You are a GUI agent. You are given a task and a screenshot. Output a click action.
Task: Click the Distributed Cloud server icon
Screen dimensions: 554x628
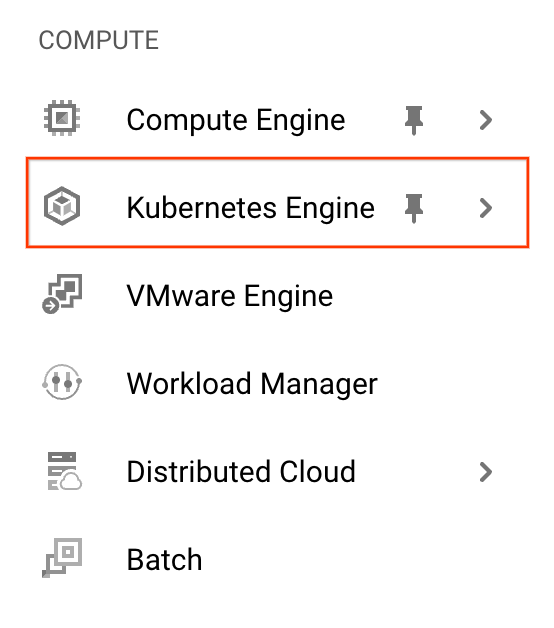coord(64,471)
